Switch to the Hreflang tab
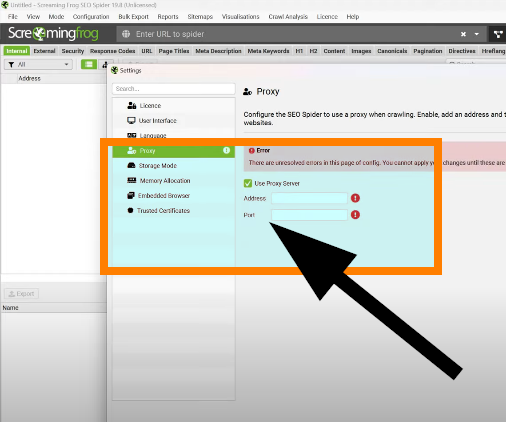 pyautogui.click(x=493, y=51)
